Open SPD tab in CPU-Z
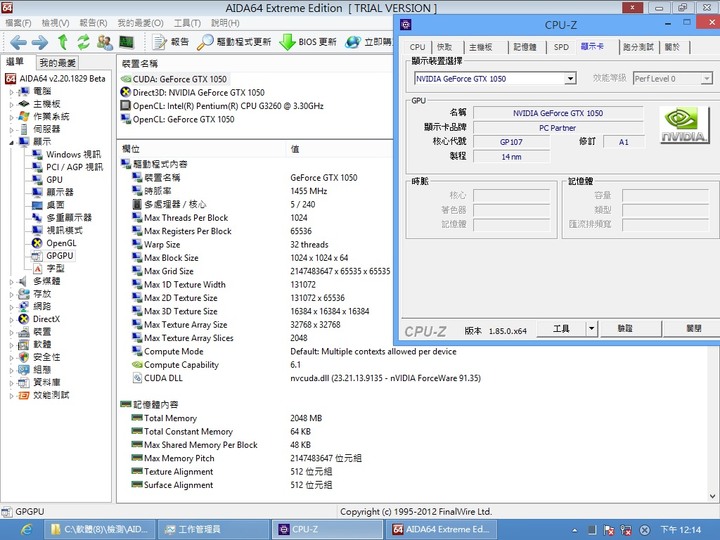720x540 pixels. [x=561, y=47]
